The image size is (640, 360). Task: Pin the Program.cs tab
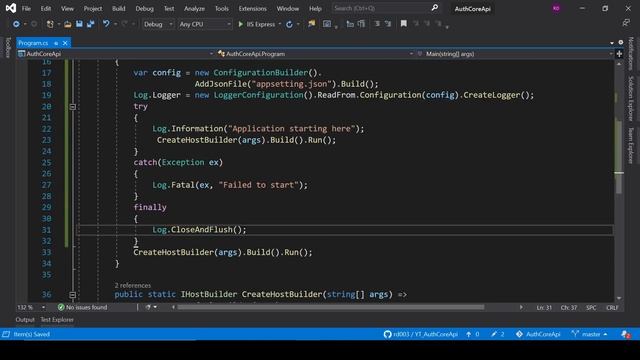(x=56, y=43)
